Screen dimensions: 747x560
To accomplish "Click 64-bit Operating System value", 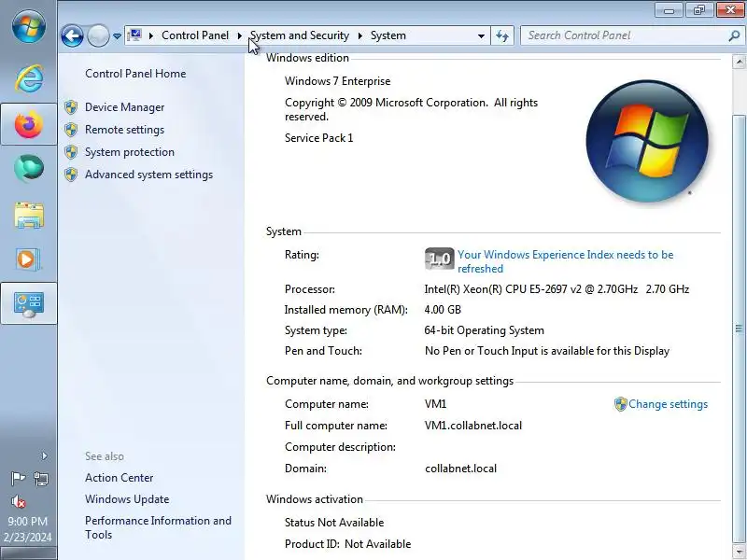I will coord(484,330).
